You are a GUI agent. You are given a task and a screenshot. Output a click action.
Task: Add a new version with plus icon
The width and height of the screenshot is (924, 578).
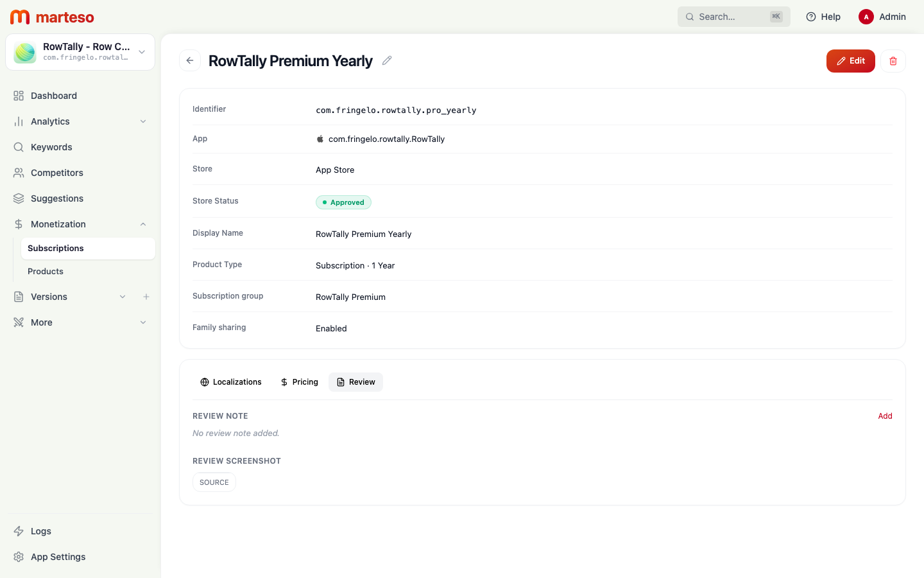pyautogui.click(x=146, y=297)
